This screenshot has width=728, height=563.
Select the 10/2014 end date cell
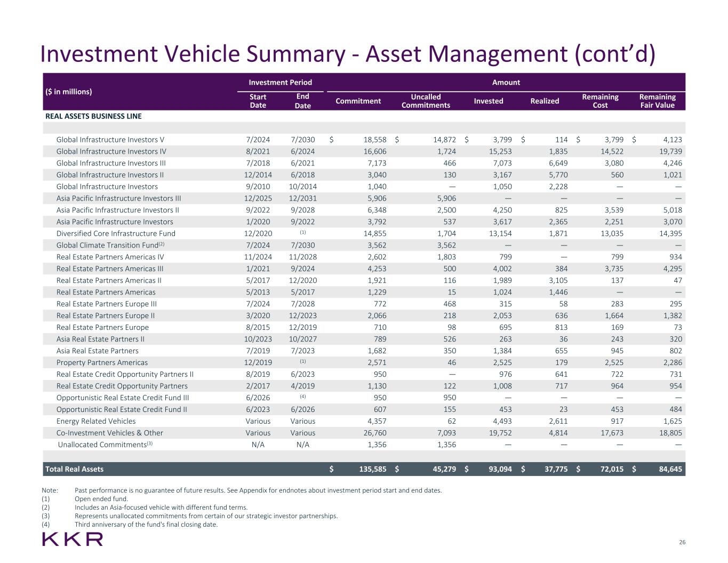(x=303, y=187)
